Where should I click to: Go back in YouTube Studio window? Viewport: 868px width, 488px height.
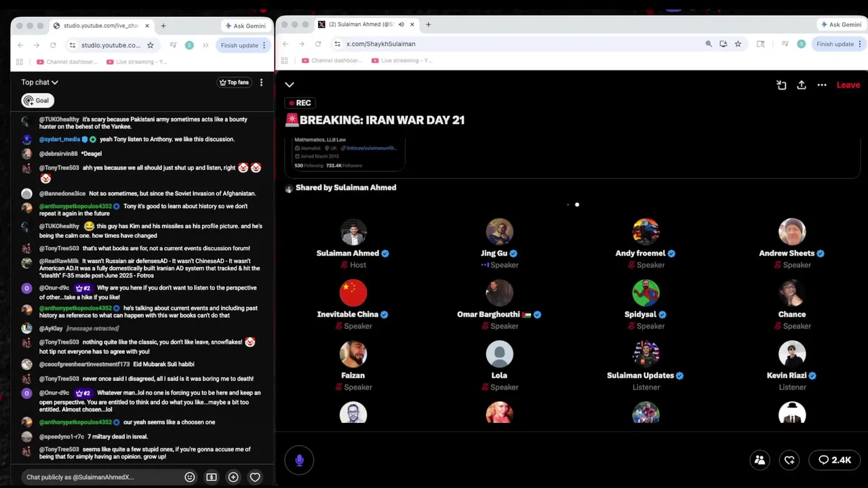click(20, 45)
